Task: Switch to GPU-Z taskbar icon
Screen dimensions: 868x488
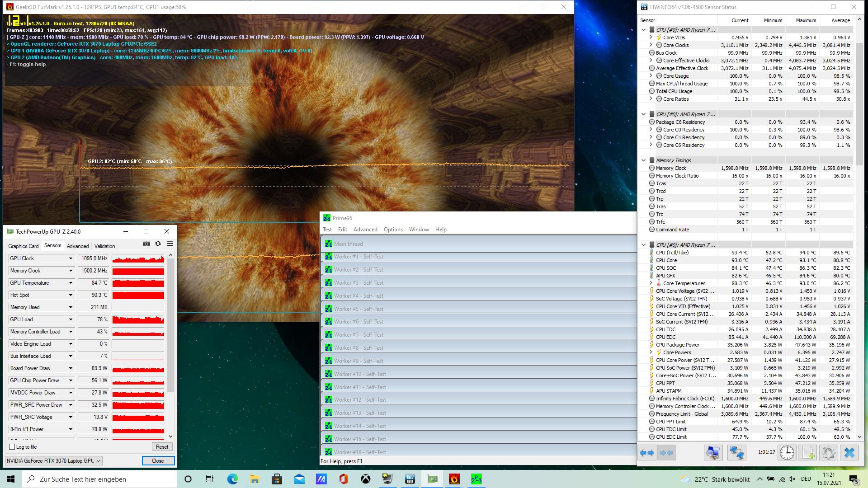Action: [x=432, y=479]
